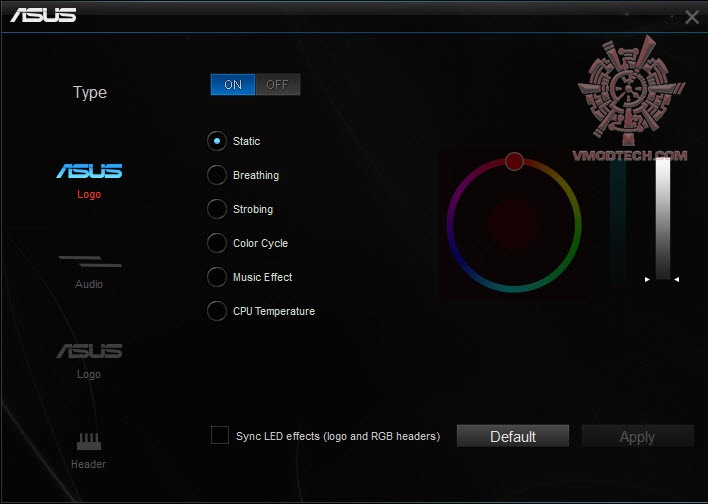Choose the Strobing lighting effect
Image resolution: width=708 pixels, height=504 pixels.
pyautogui.click(x=217, y=209)
